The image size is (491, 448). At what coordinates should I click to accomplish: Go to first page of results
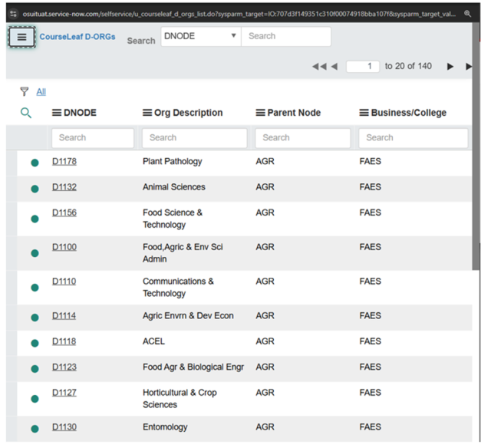319,67
